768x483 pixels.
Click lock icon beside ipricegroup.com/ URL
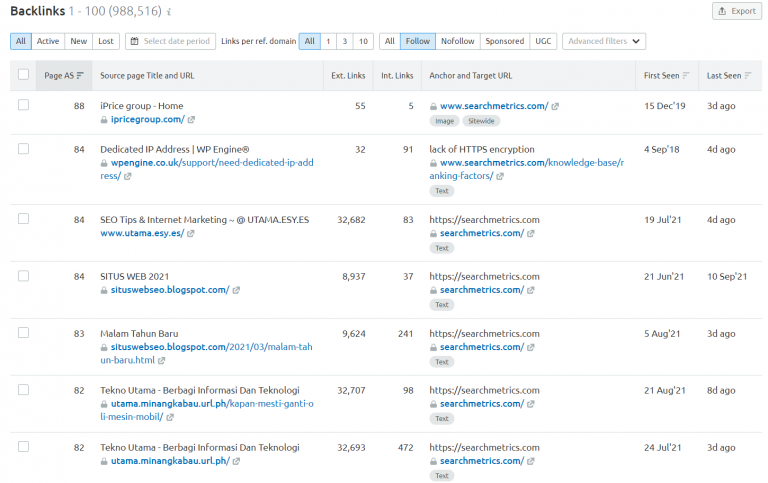tap(104, 120)
